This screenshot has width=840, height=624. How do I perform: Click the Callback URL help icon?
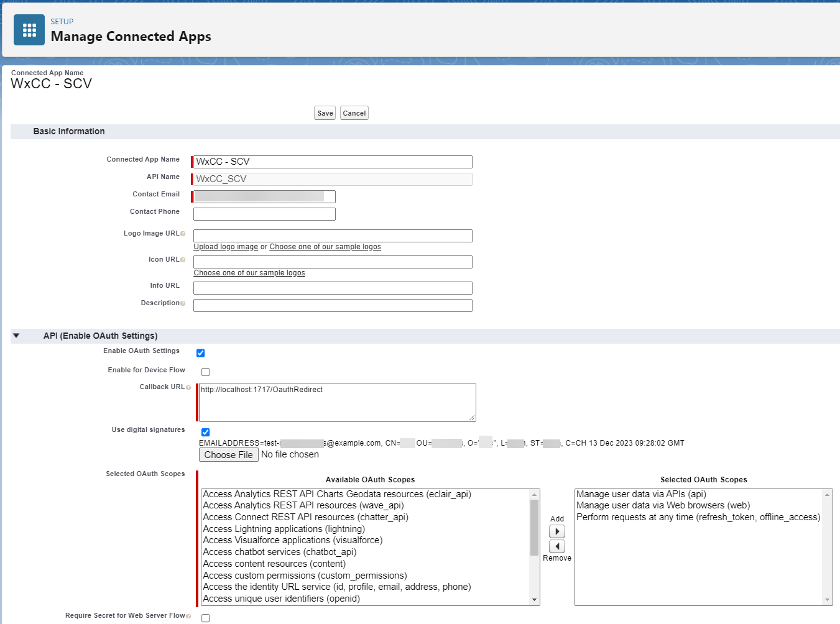(188, 387)
